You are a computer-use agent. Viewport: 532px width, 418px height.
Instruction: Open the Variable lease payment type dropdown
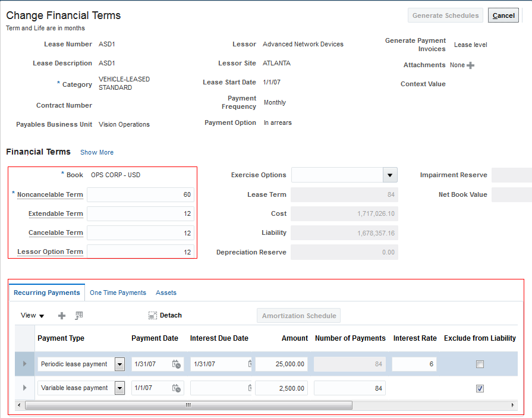[x=119, y=388]
